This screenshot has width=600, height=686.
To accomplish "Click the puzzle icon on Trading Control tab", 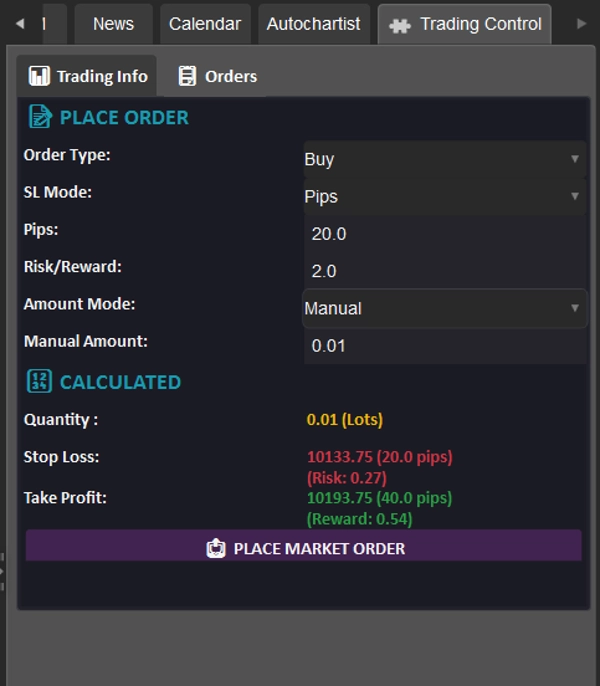I will pos(400,25).
